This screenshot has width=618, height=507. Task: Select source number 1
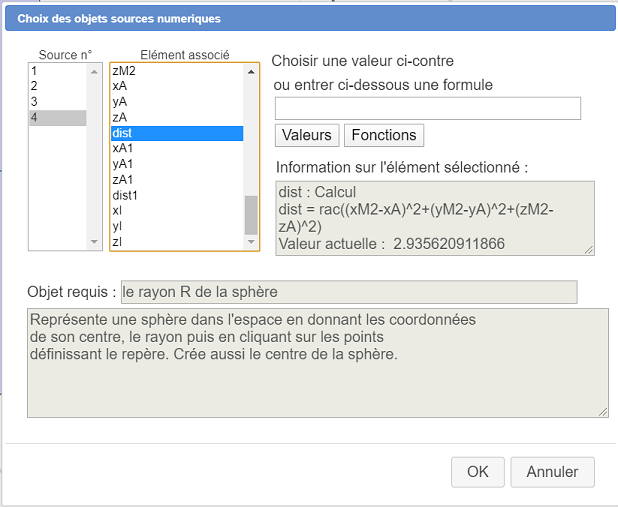[58, 71]
